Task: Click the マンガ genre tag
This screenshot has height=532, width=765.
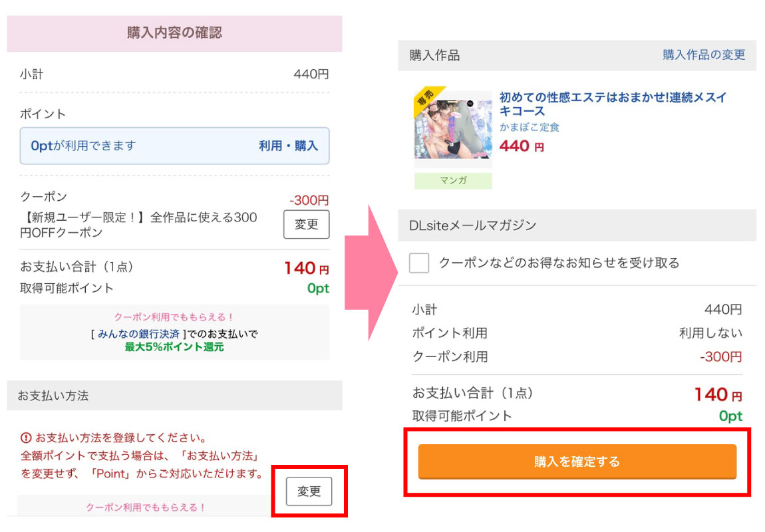Action: click(x=453, y=180)
